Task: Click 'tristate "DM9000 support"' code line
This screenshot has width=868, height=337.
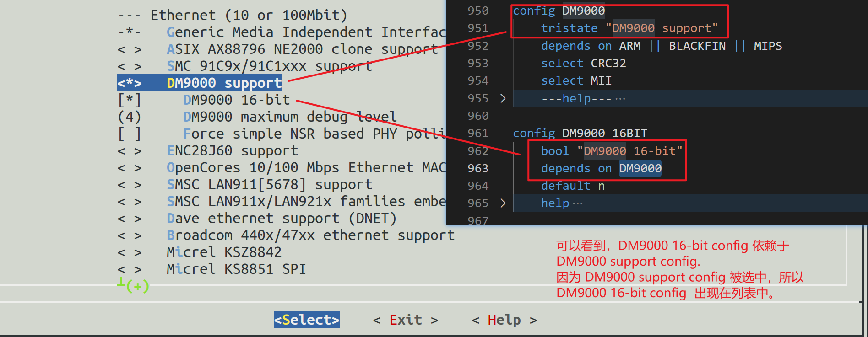Action: pyautogui.click(x=629, y=28)
